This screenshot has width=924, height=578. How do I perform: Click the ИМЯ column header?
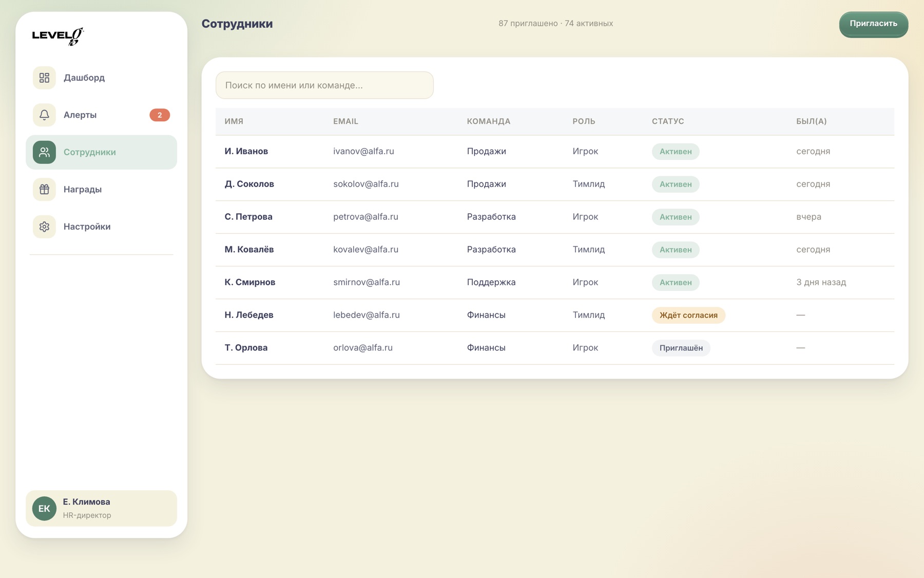coord(234,121)
